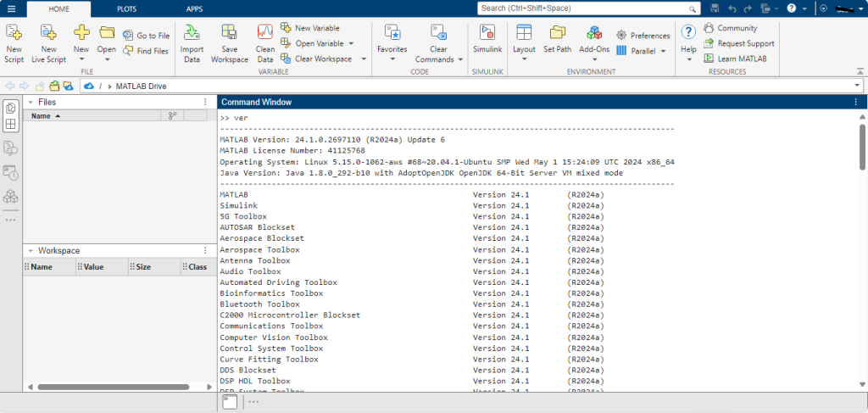868x413 pixels.
Task: Switch to the PLOTS tab
Action: click(127, 8)
